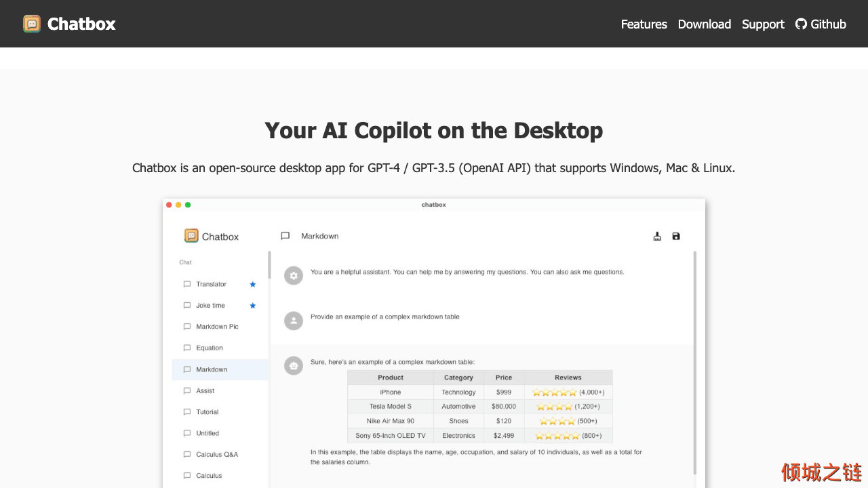Click the Chatbox brand name in header

point(81,24)
